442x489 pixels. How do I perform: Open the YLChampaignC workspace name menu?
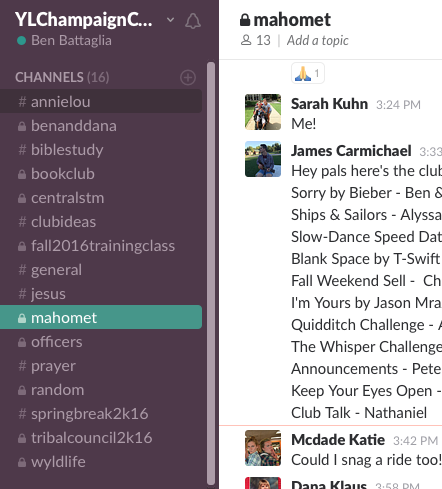[x=84, y=20]
